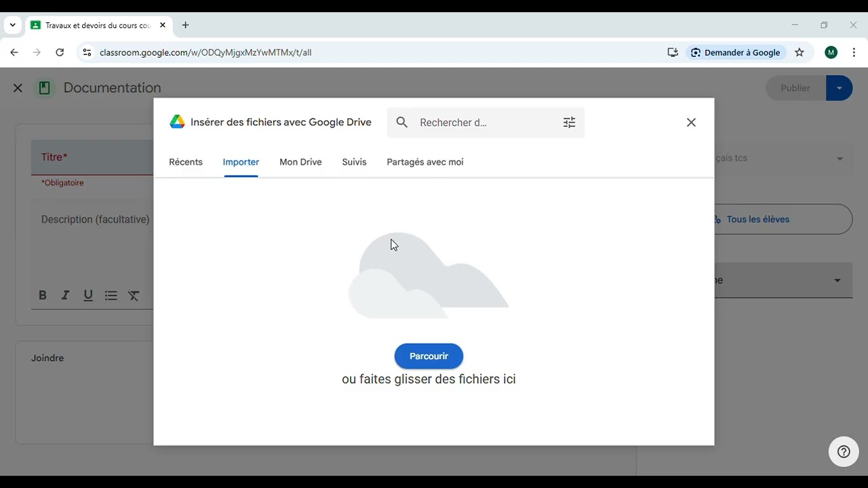Click the 'Insérer des fichiers avec Google Drive' title
This screenshot has width=868, height=488.
coord(281,122)
